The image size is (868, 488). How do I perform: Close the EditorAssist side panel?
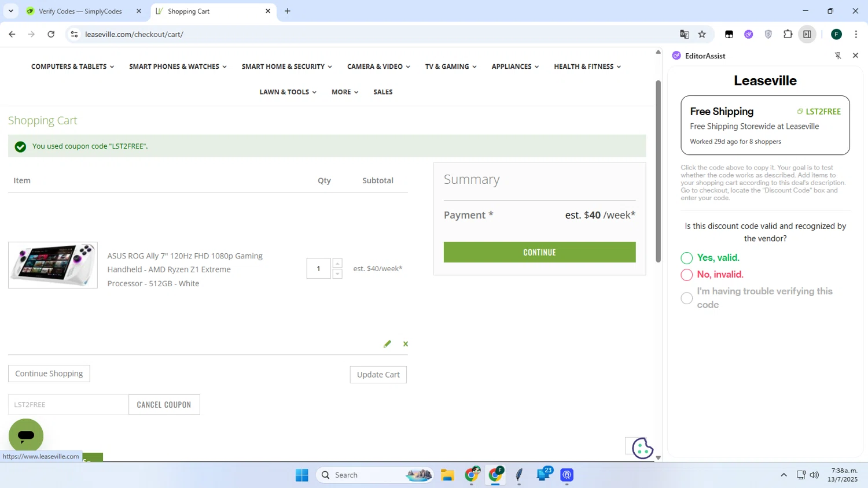pos(855,56)
